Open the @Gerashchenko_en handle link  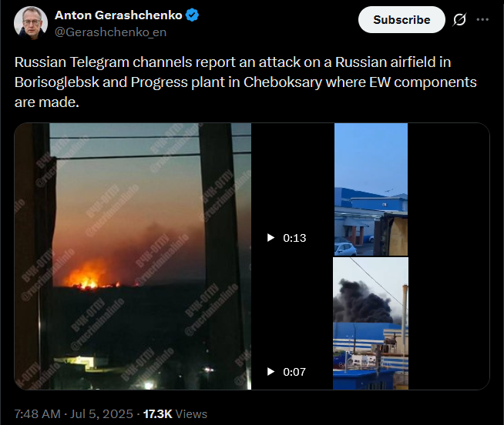click(110, 32)
